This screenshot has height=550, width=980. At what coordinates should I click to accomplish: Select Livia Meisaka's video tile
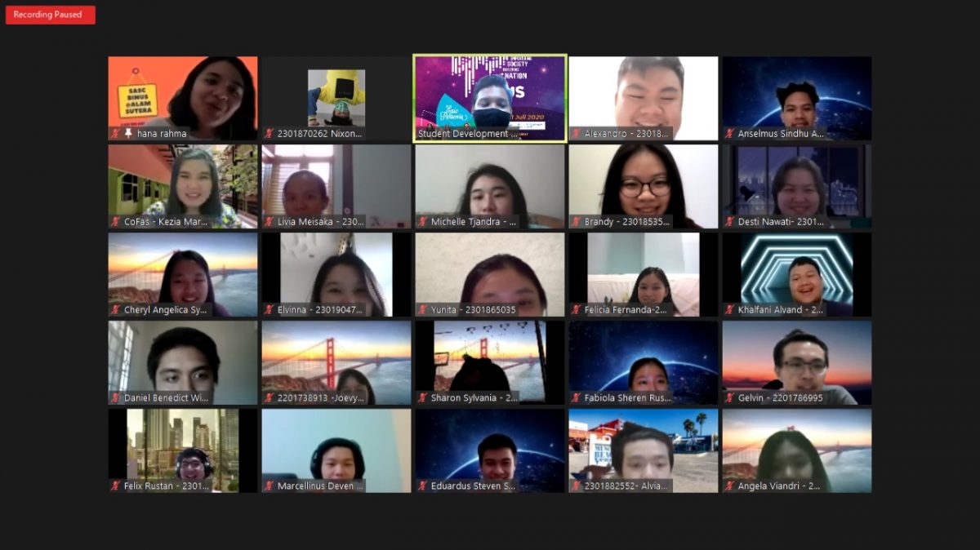336,186
